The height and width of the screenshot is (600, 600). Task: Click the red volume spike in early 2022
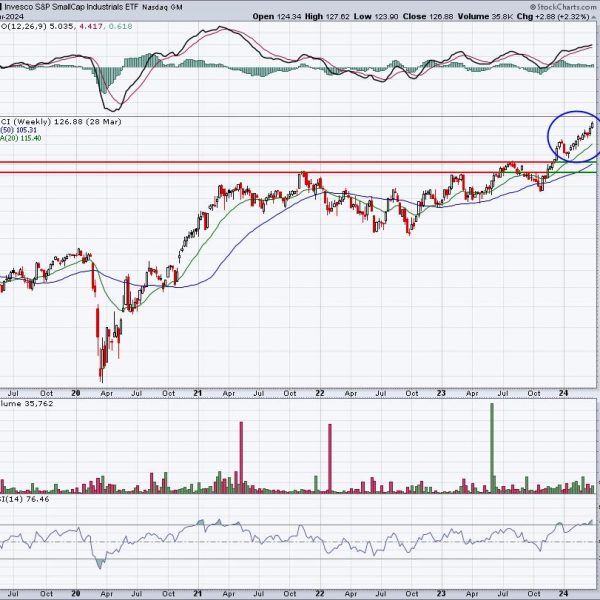point(330,458)
